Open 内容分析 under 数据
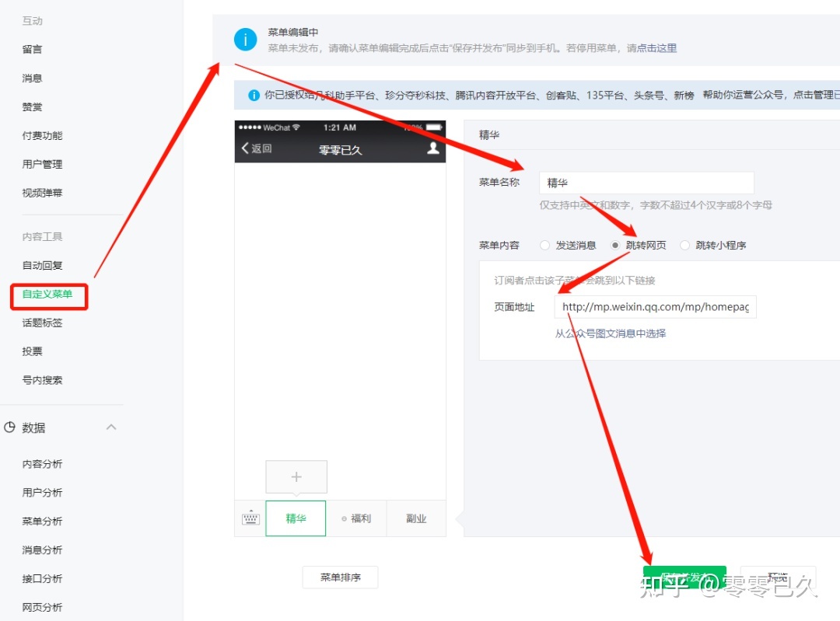The image size is (840, 621). (42, 463)
